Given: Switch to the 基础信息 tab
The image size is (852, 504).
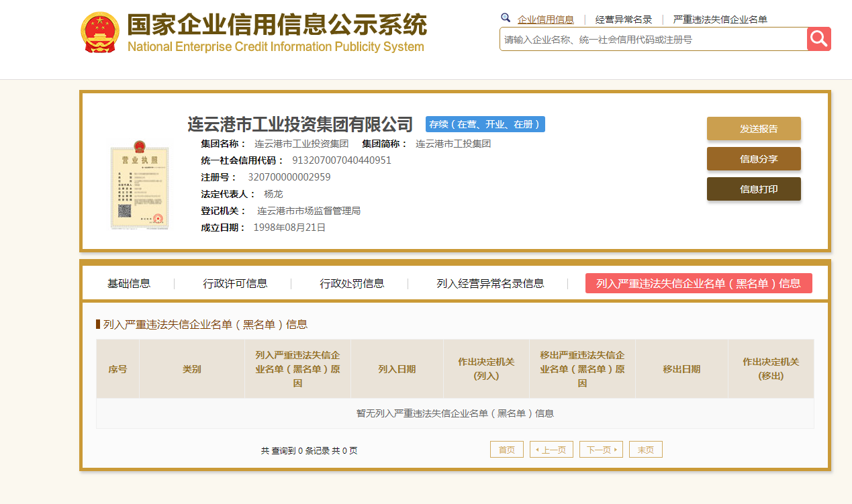Looking at the screenshot, I should point(129,283).
